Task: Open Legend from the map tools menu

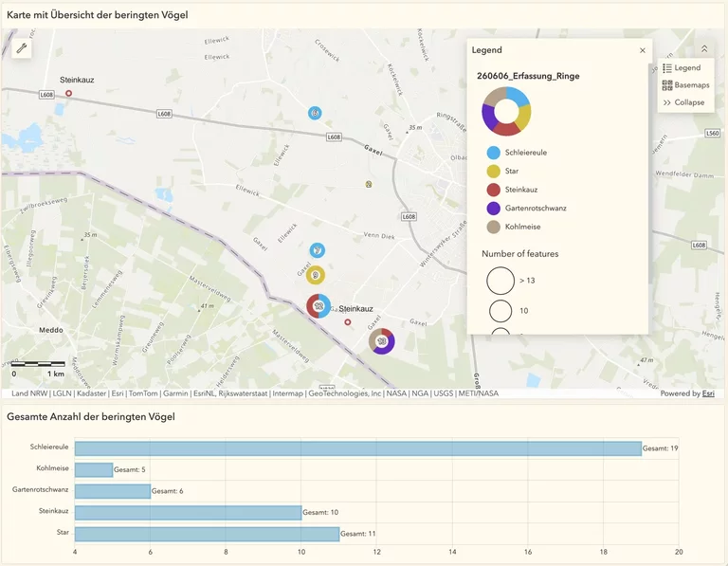Action: pyautogui.click(x=682, y=68)
